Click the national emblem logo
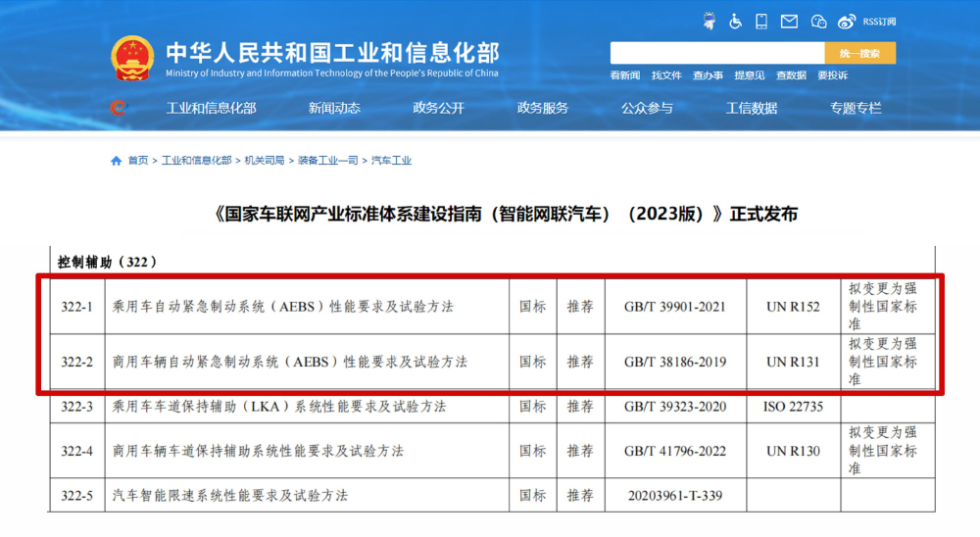Screen dimensions: 980x537 [132, 58]
